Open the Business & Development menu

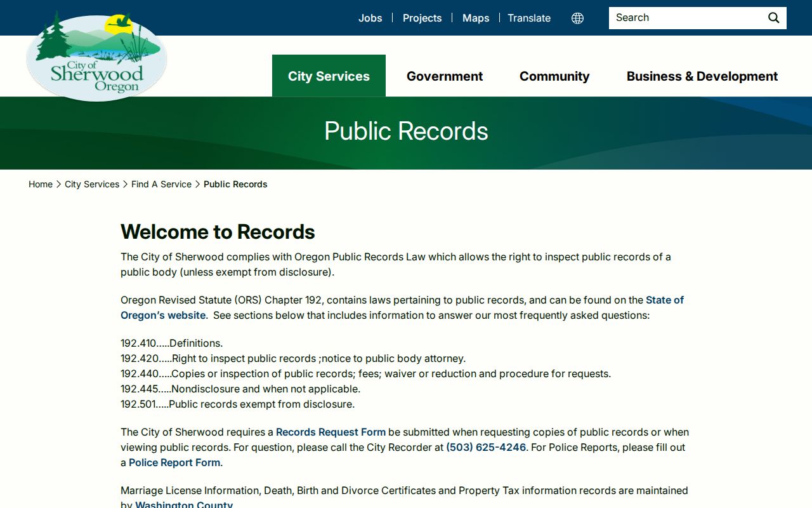(702, 76)
